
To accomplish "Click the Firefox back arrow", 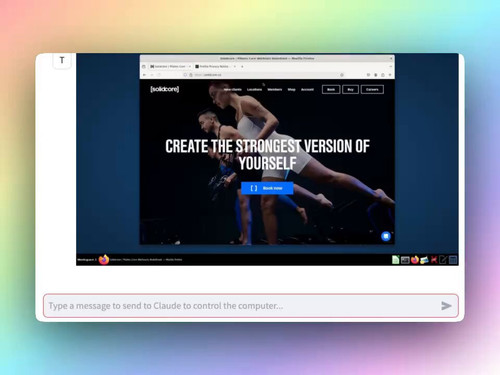I will (x=144, y=75).
